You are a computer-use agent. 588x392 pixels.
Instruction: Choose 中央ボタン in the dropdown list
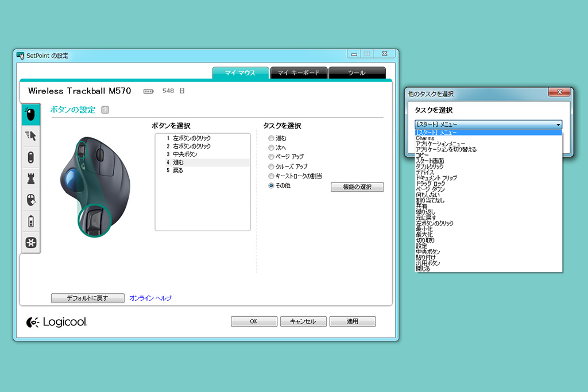click(x=489, y=252)
